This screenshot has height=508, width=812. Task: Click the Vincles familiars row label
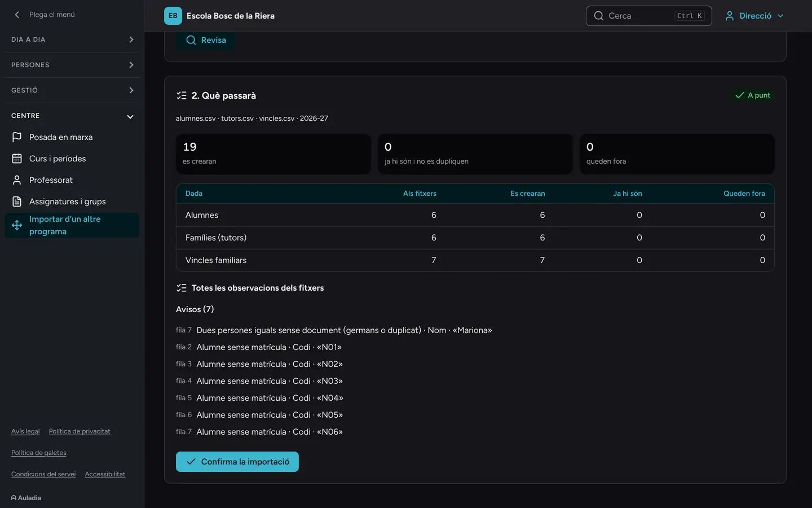coord(216,260)
